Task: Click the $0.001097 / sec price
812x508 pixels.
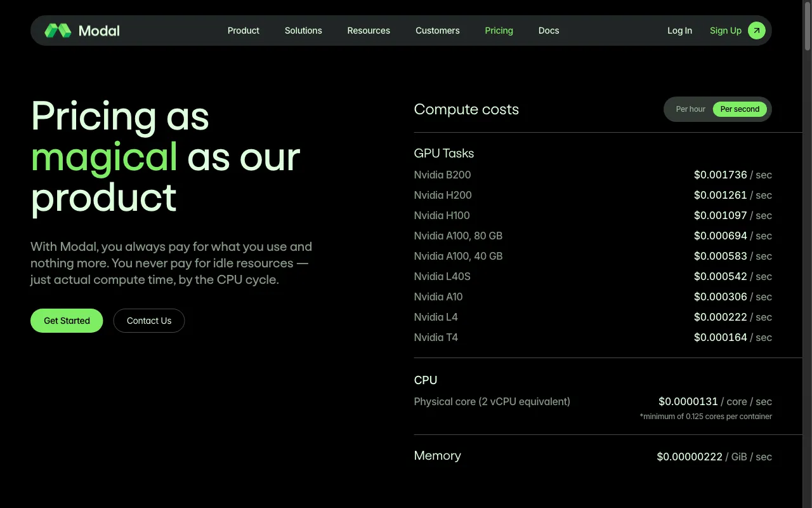Action: tap(733, 215)
